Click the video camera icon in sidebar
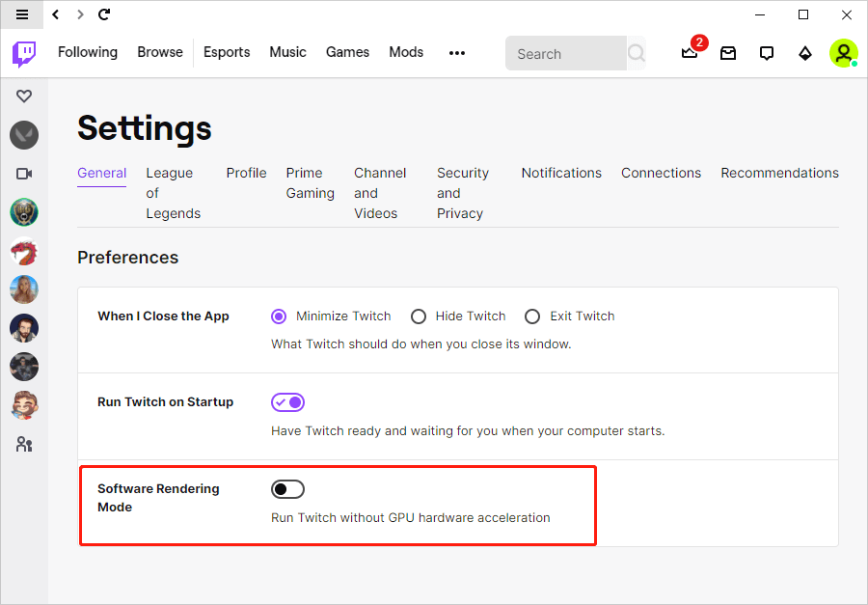This screenshot has height=605, width=868. coord(24,174)
